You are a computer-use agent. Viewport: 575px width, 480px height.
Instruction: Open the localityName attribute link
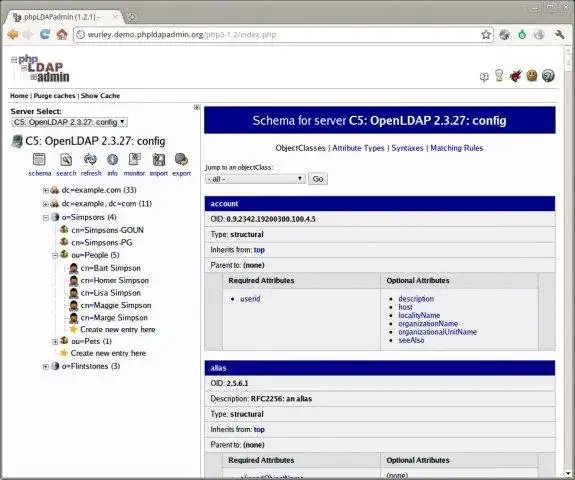419,315
